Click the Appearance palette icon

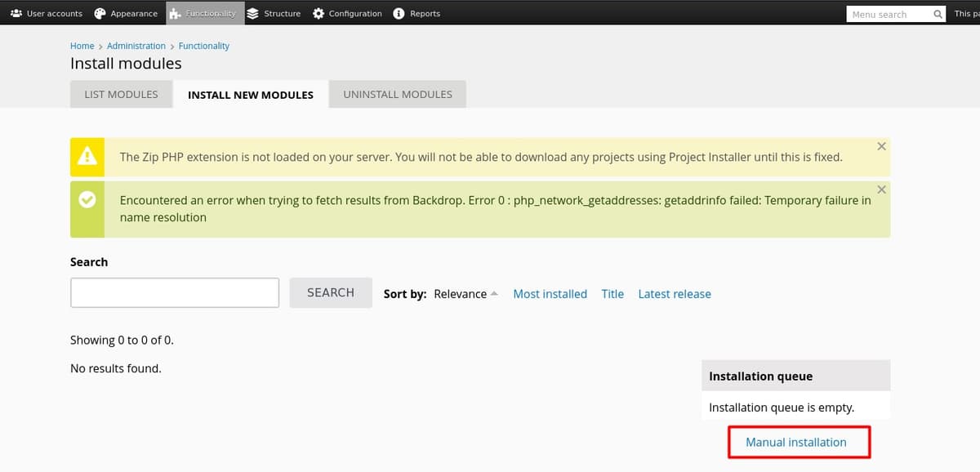pos(100,13)
